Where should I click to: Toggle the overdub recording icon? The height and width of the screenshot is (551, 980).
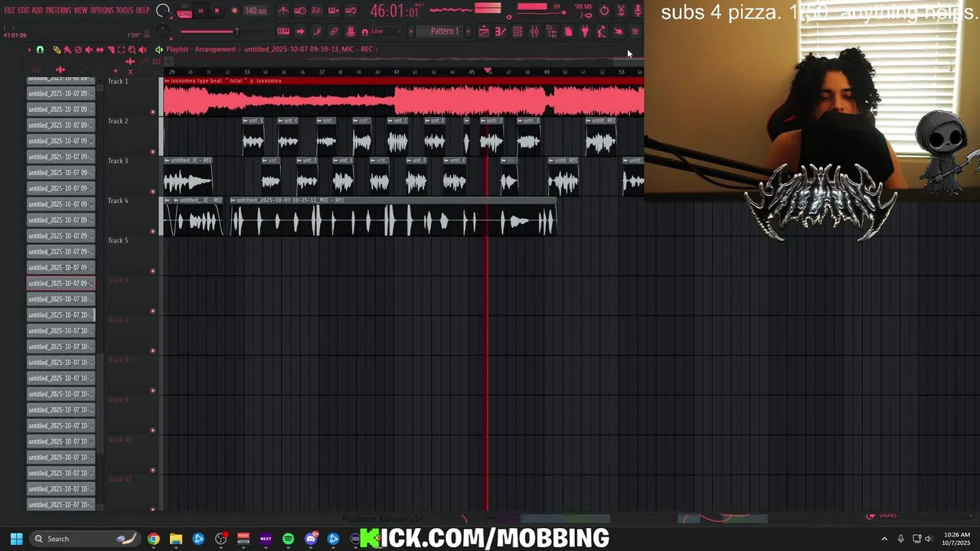point(334,11)
